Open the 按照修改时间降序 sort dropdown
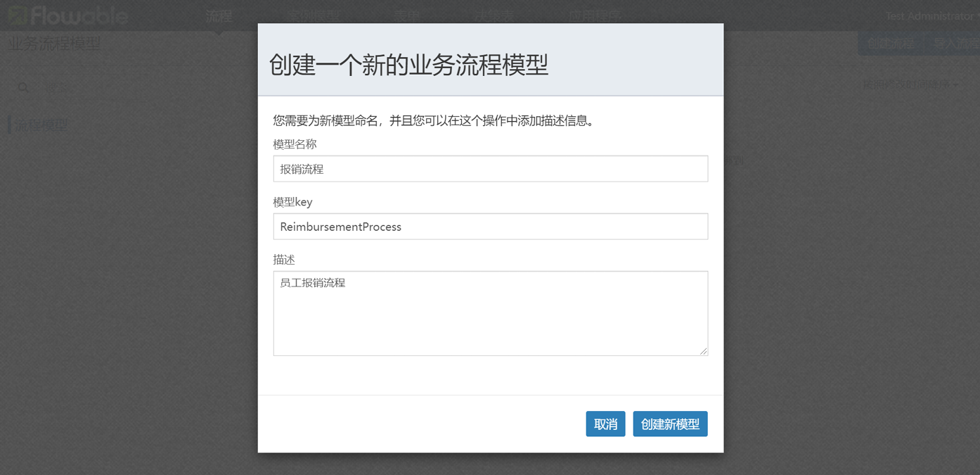Viewport: 980px width, 475px height. coord(910,84)
